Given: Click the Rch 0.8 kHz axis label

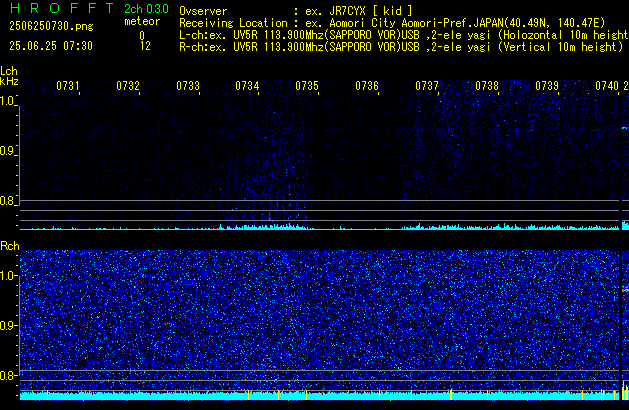Looking at the screenshot, I should click(8, 376).
